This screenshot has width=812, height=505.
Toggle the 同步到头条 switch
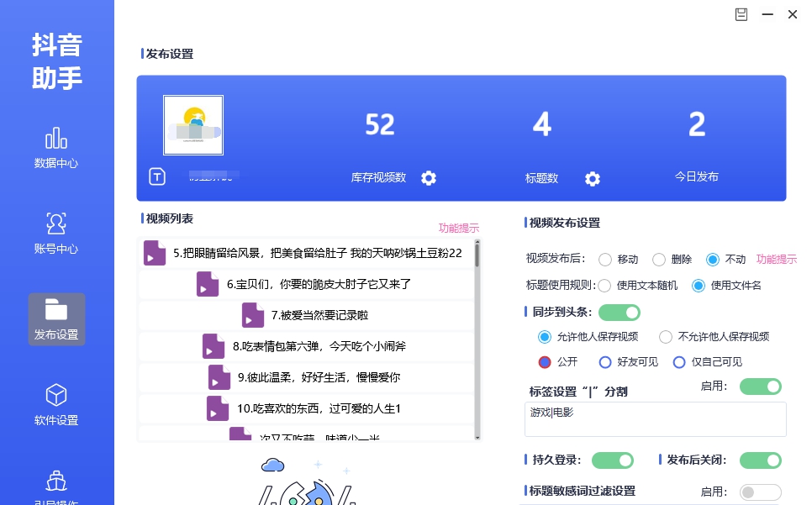619,312
